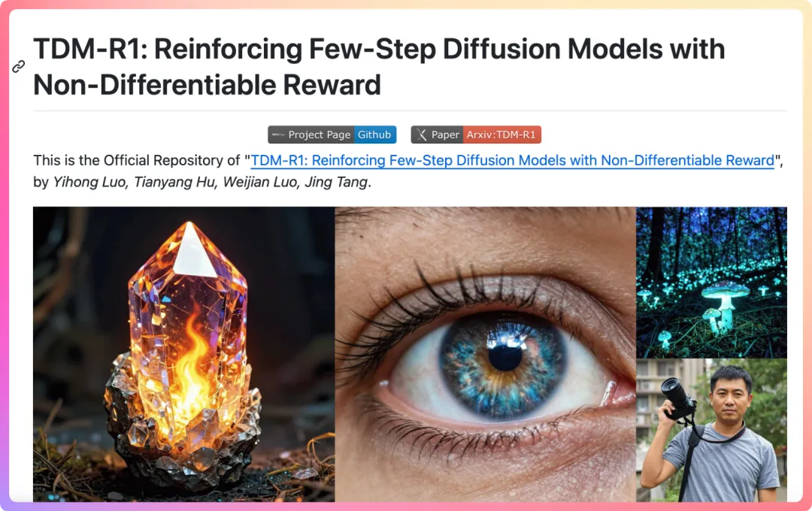The image size is (812, 511).
Task: Click the arXiv logo in Paper badge
Action: pyautogui.click(x=422, y=135)
